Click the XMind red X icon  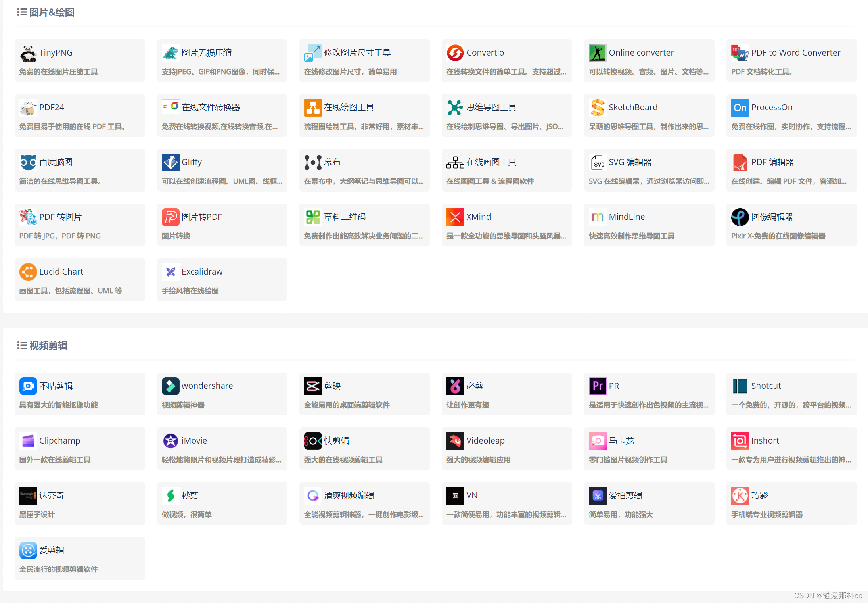(x=455, y=217)
